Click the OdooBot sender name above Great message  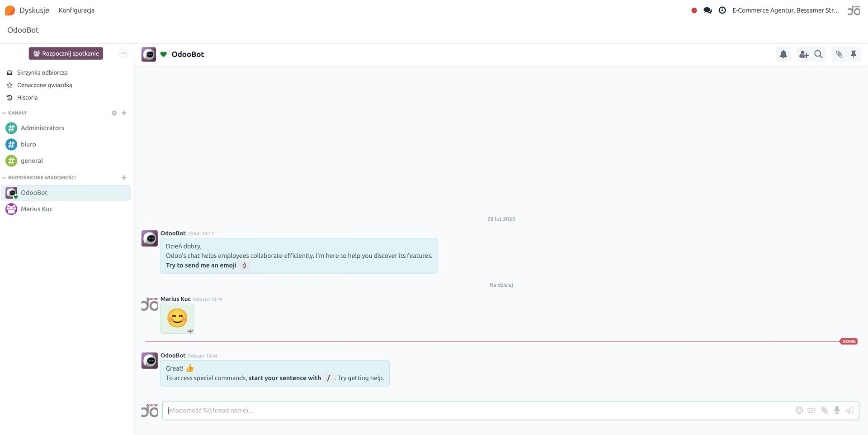(x=173, y=355)
